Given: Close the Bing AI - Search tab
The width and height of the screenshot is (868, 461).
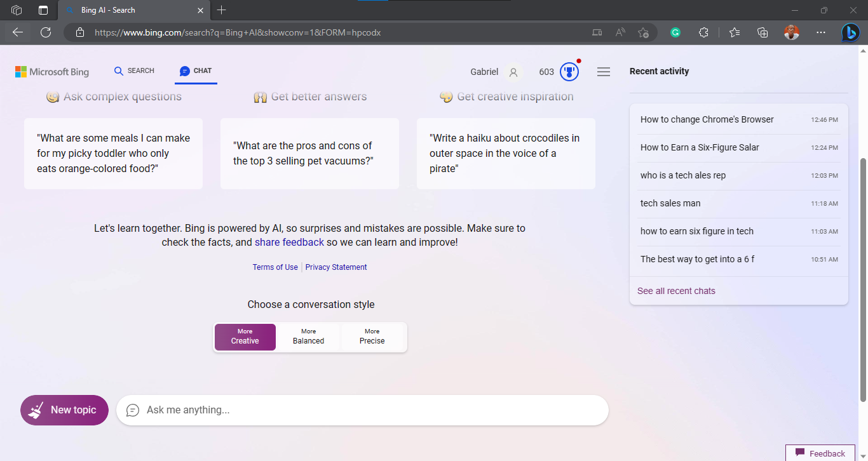Looking at the screenshot, I should click(201, 10).
